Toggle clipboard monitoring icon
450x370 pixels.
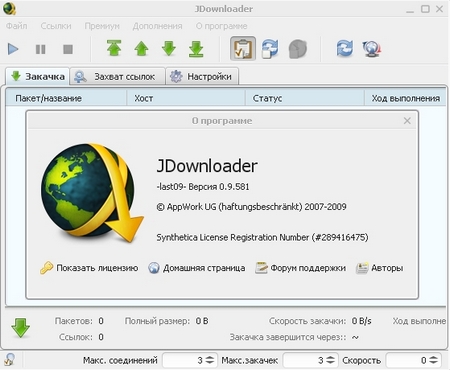click(x=243, y=49)
